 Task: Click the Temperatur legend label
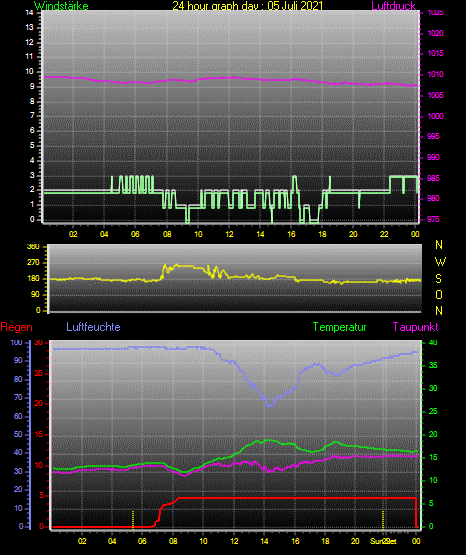point(339,327)
